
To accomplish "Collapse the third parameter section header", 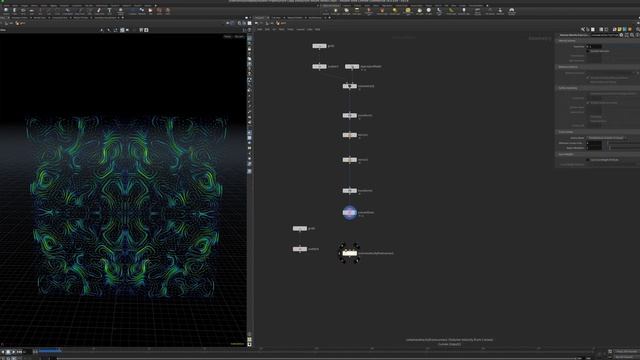I will coord(598,88).
